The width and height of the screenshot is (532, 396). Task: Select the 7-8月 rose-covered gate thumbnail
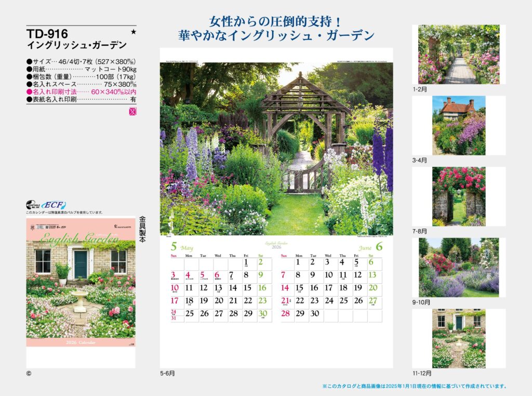pyautogui.click(x=459, y=196)
